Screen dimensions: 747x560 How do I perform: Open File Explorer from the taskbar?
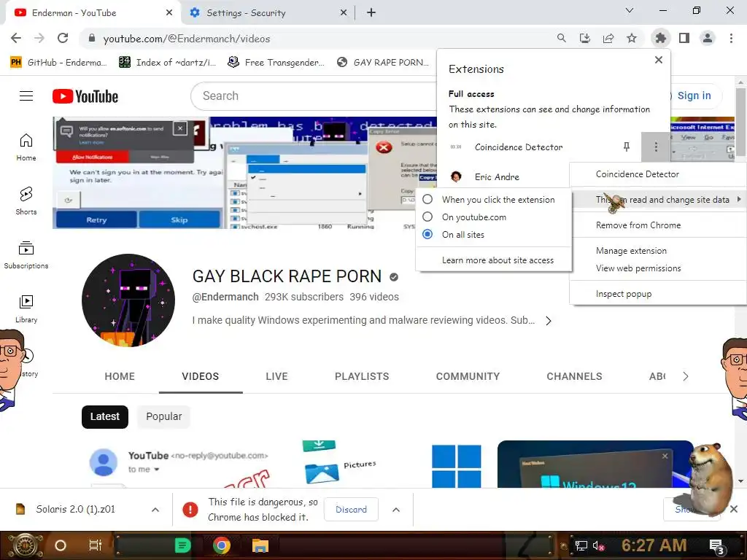pos(260,545)
